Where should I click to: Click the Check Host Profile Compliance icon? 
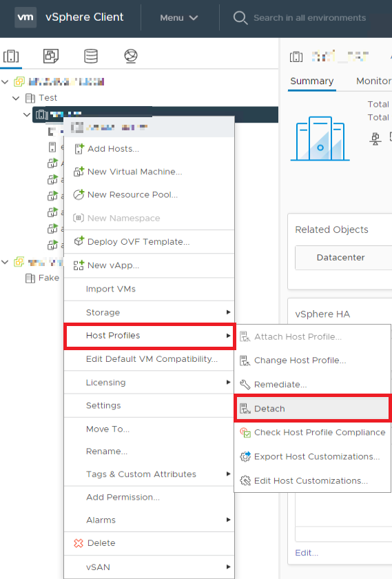coord(245,432)
